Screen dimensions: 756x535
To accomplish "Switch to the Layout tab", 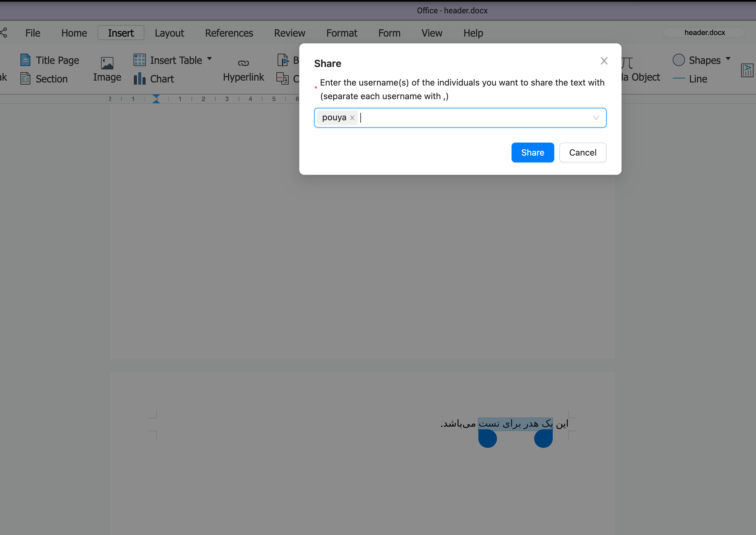I will pyautogui.click(x=169, y=33).
